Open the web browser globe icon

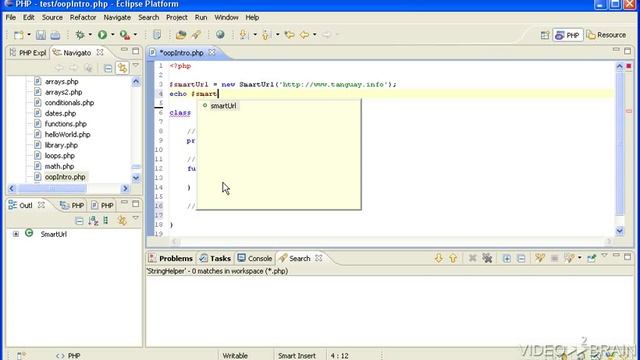tap(220, 35)
